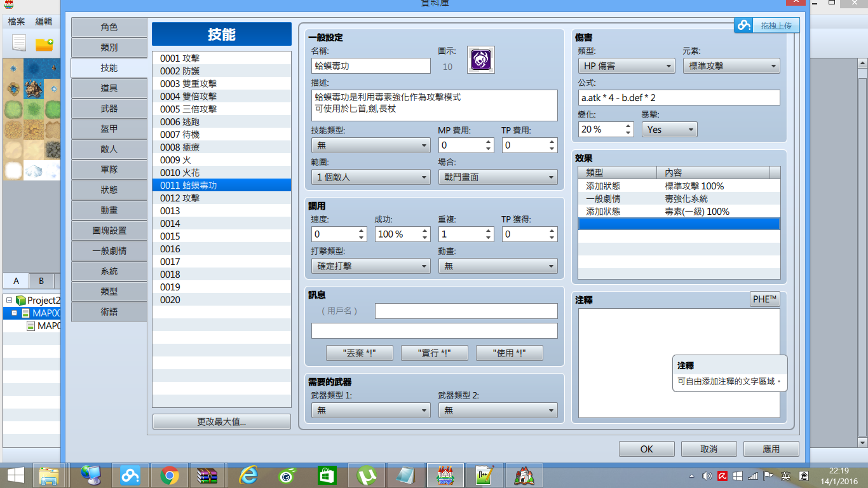Switch to the 敵人 tab

(109, 149)
